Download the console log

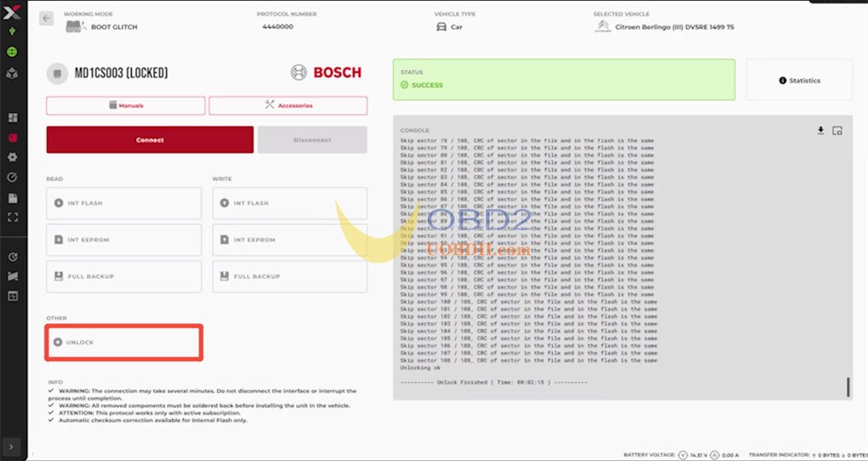pos(820,130)
